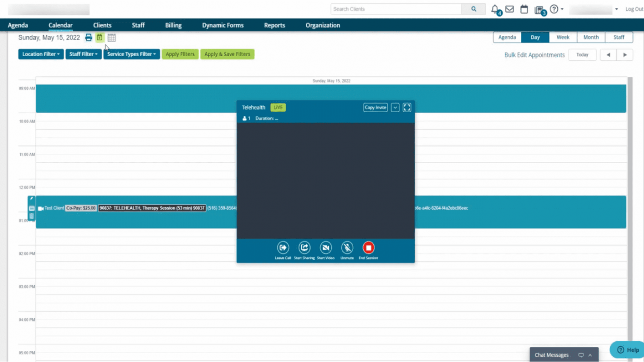Viewport: 644px width, 362px height.
Task: Click Apply Filters button
Action: (x=180, y=54)
